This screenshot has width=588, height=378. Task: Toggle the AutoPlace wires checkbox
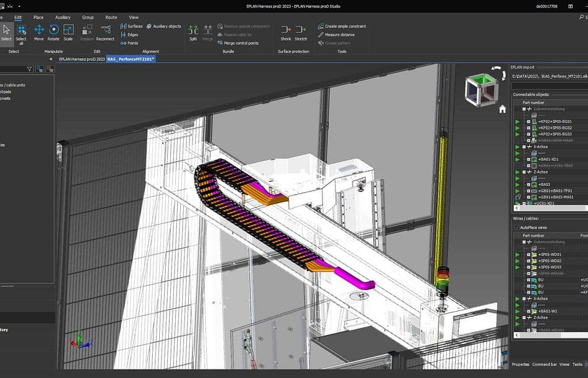(517, 227)
